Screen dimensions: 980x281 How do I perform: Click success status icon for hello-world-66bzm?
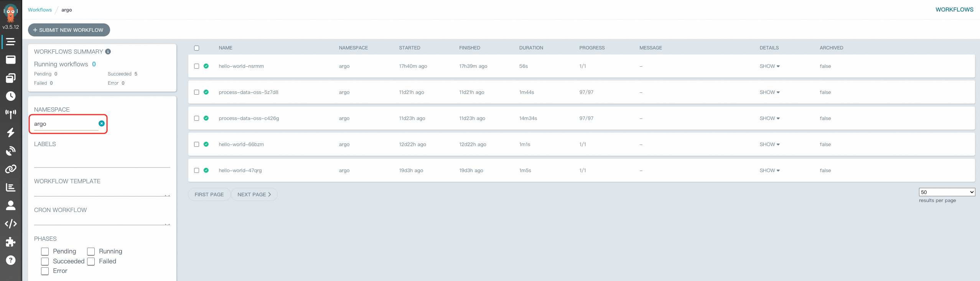206,144
